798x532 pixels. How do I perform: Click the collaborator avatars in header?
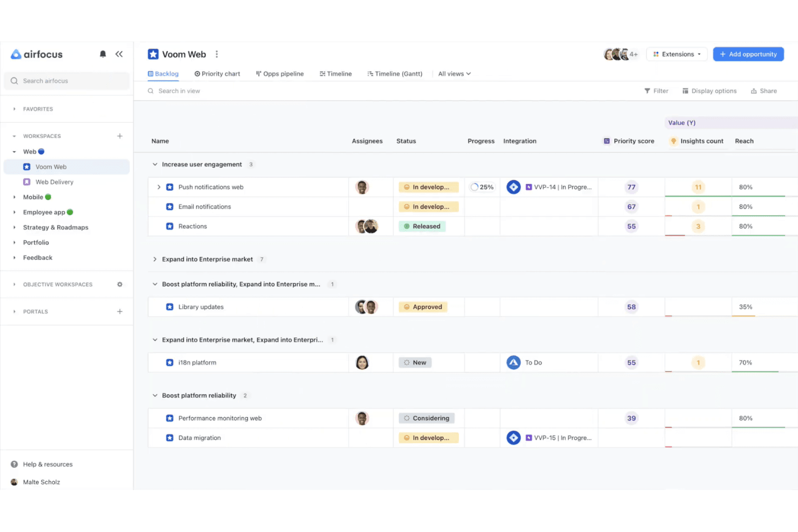tap(621, 54)
